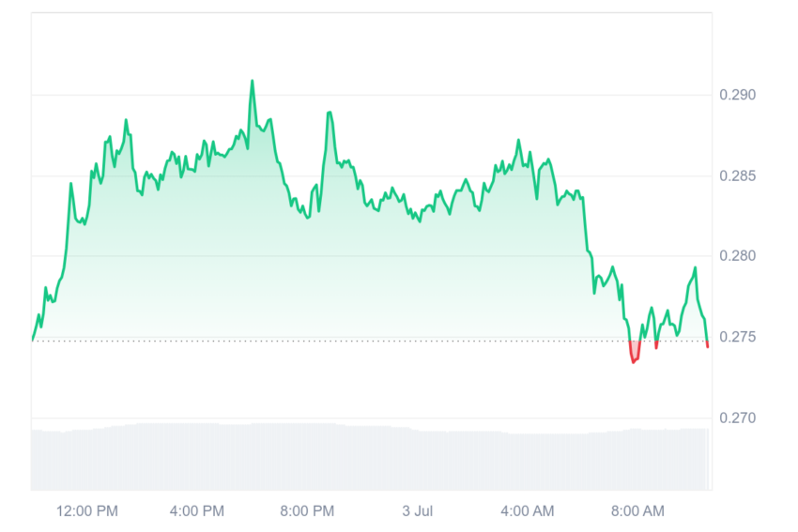Click the late peak near 0.279 before the end
This screenshot has width=798, height=532.
(x=695, y=268)
